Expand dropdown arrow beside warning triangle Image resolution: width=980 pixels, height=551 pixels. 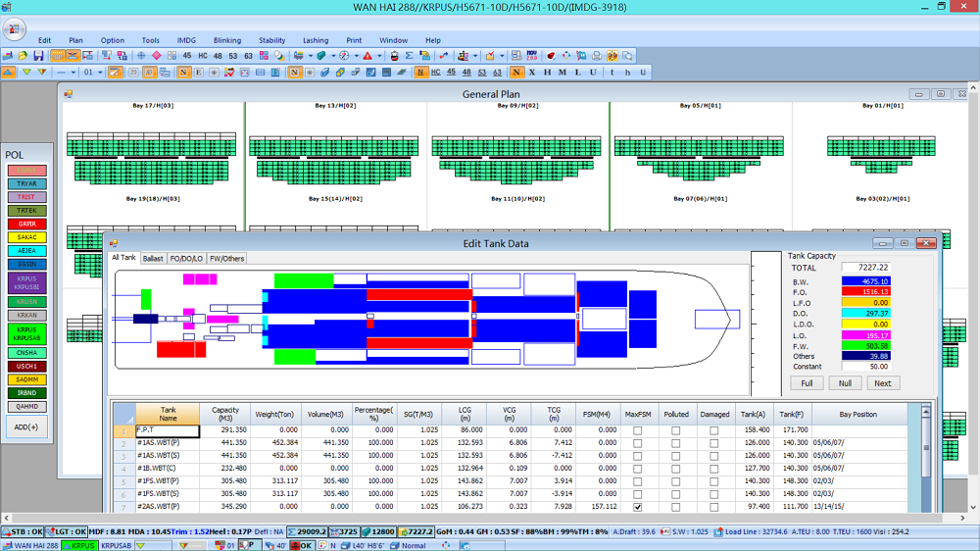(378, 56)
